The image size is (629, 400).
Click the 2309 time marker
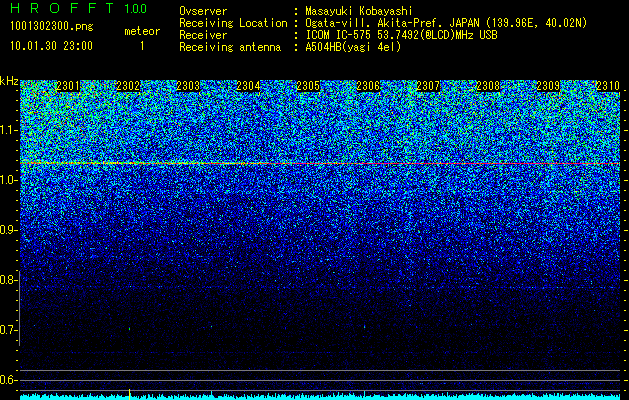click(x=548, y=86)
